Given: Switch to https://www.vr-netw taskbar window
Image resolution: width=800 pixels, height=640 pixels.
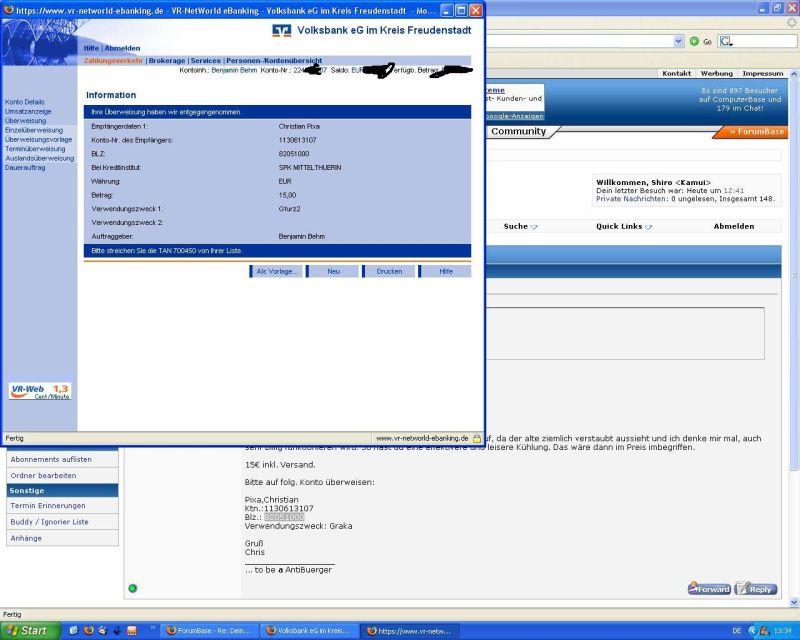Looking at the screenshot, I should pos(409,631).
